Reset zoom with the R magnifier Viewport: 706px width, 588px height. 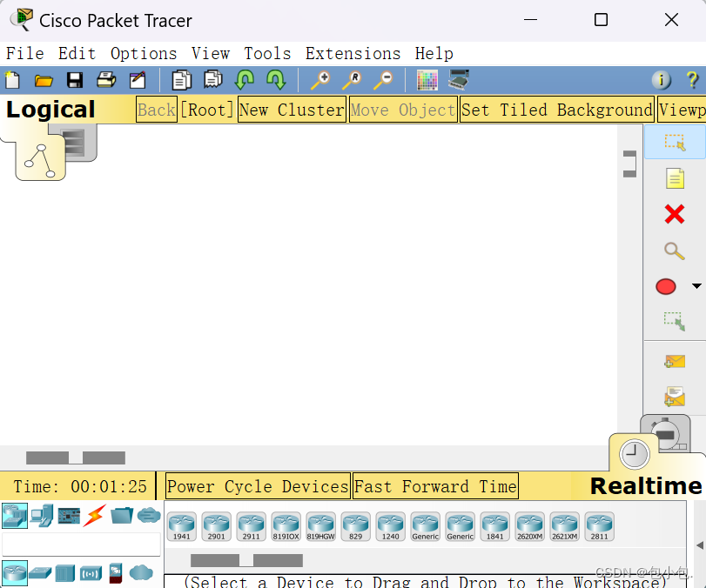(x=352, y=80)
